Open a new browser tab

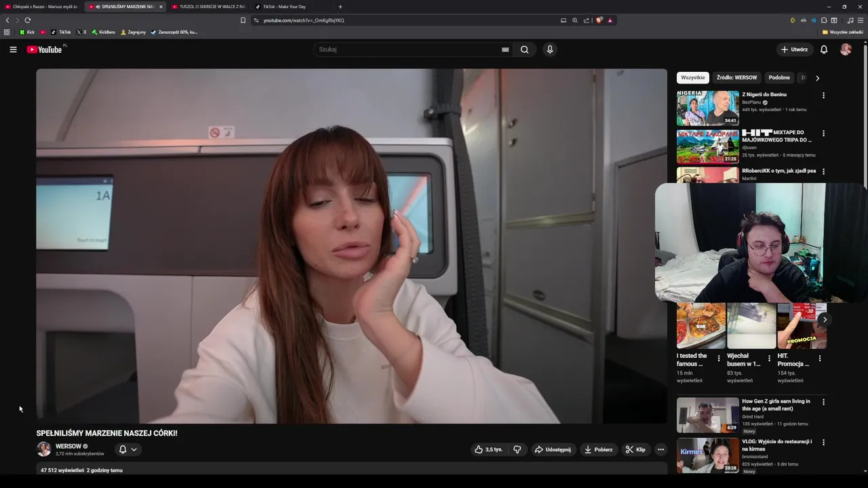(340, 7)
